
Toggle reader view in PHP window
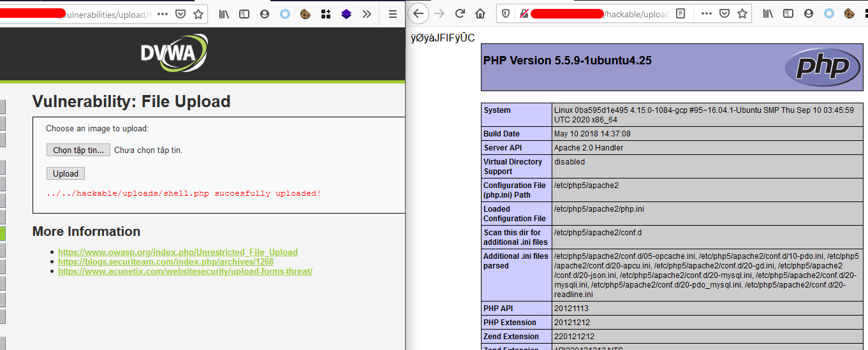tap(680, 13)
